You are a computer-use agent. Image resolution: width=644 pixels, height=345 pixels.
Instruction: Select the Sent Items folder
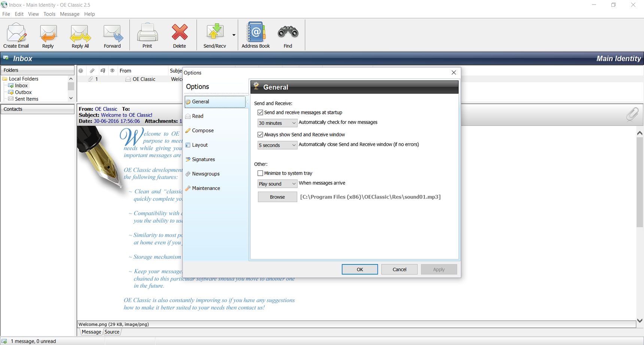click(x=27, y=99)
